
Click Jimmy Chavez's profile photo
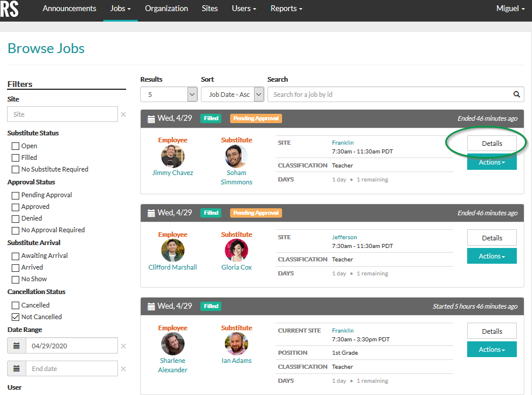pyautogui.click(x=173, y=156)
